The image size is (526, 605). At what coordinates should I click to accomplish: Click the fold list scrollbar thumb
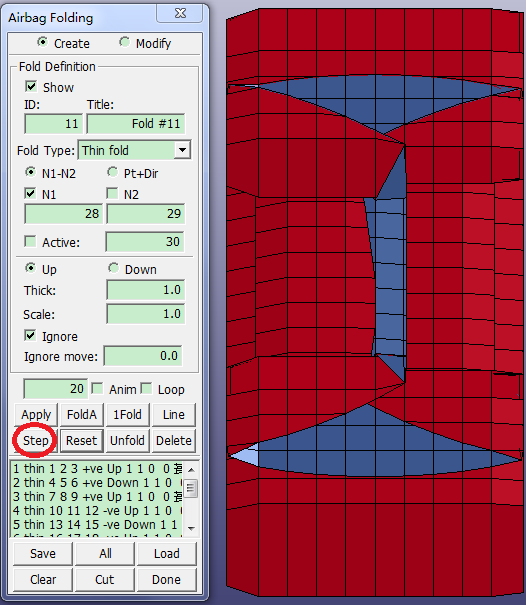click(191, 488)
